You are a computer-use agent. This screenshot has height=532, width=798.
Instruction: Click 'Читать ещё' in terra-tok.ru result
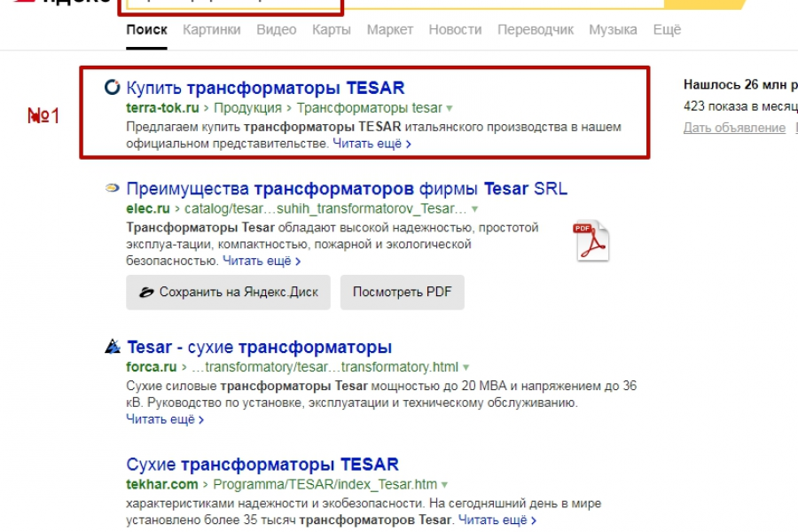372,144
